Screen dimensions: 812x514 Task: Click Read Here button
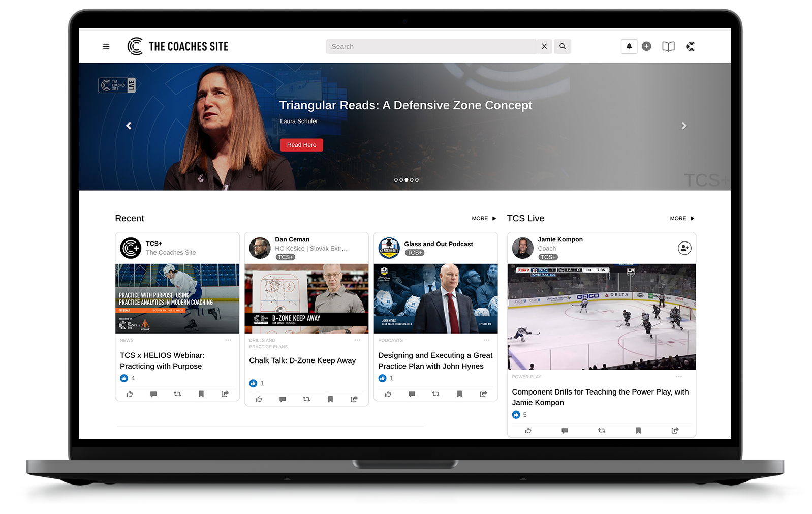(x=301, y=145)
